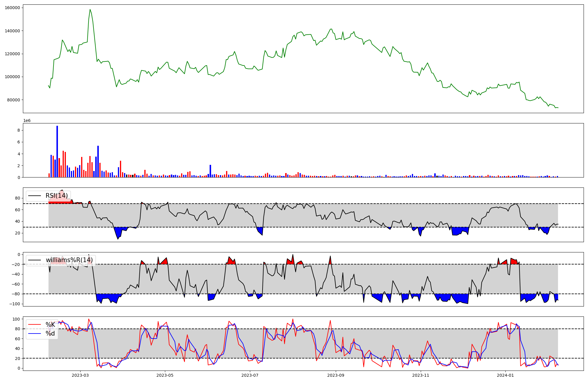
Task: Click the %d legend entry
Action: tap(50, 334)
